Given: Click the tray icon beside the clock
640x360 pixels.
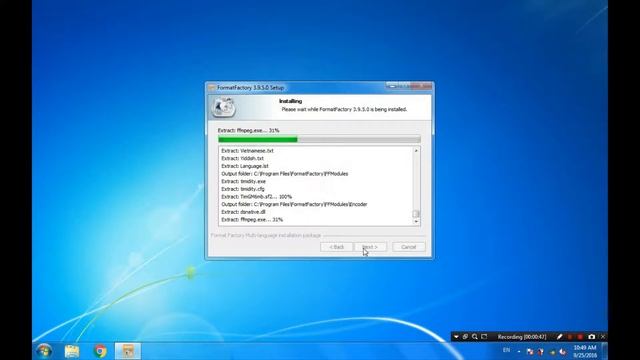Looking at the screenshot, I should (x=563, y=351).
